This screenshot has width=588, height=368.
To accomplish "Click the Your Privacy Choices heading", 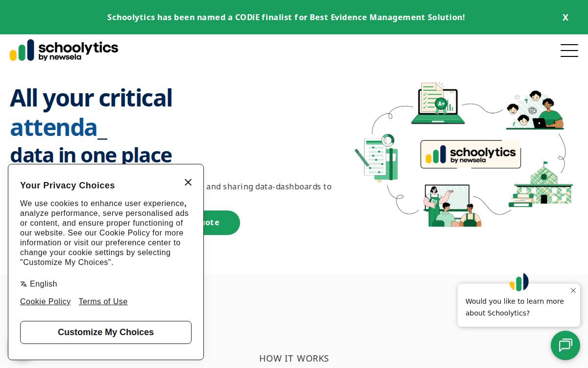I will coord(67,185).
